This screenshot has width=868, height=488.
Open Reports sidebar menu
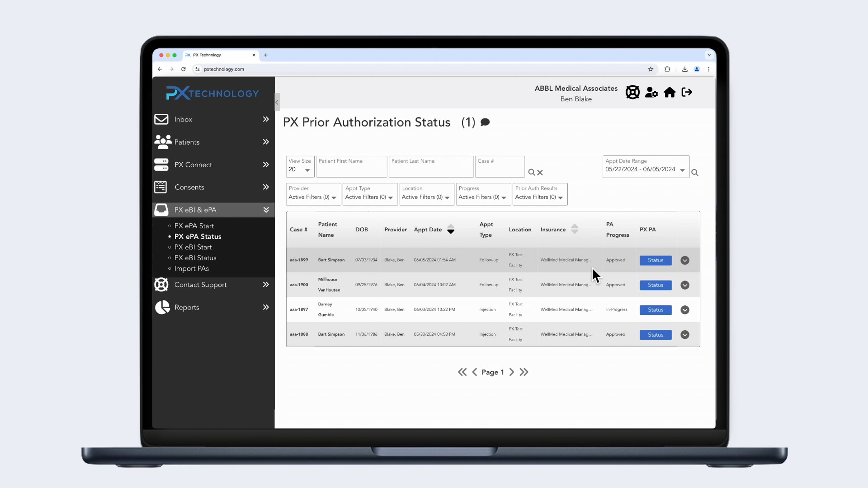[213, 307]
